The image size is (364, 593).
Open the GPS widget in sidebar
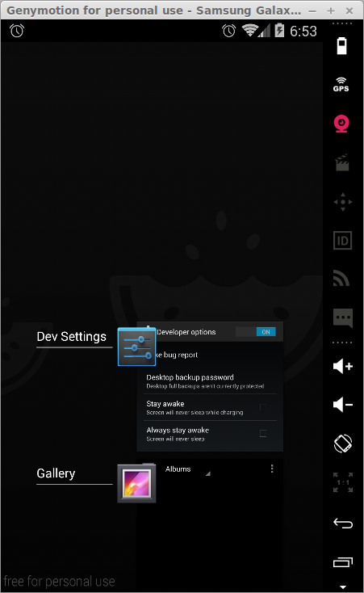(x=341, y=85)
